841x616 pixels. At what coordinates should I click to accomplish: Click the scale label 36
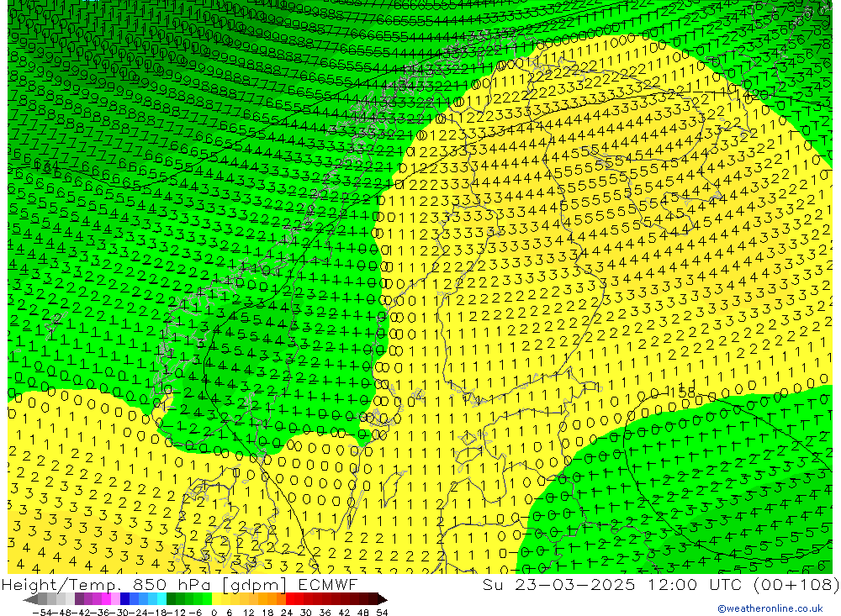click(325, 613)
